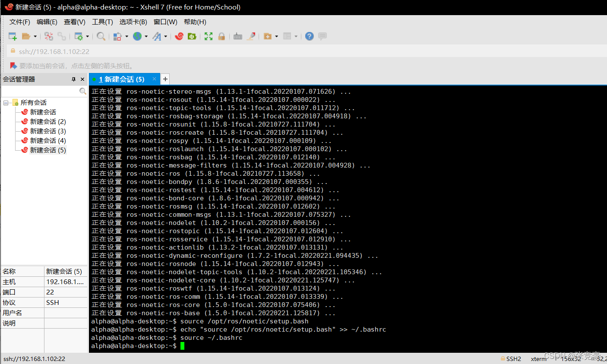Open the 文件(F) menu
Viewport: 607px width, 364px height.
click(20, 22)
